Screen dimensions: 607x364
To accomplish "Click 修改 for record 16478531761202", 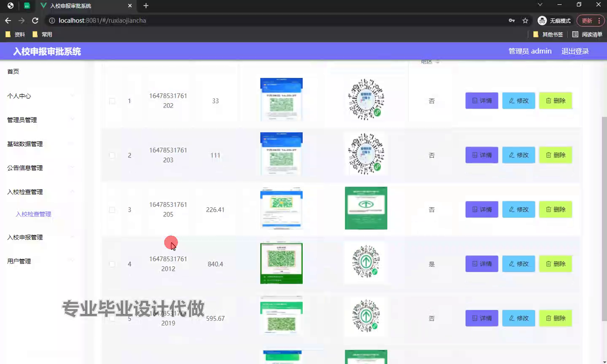I will click(518, 101).
